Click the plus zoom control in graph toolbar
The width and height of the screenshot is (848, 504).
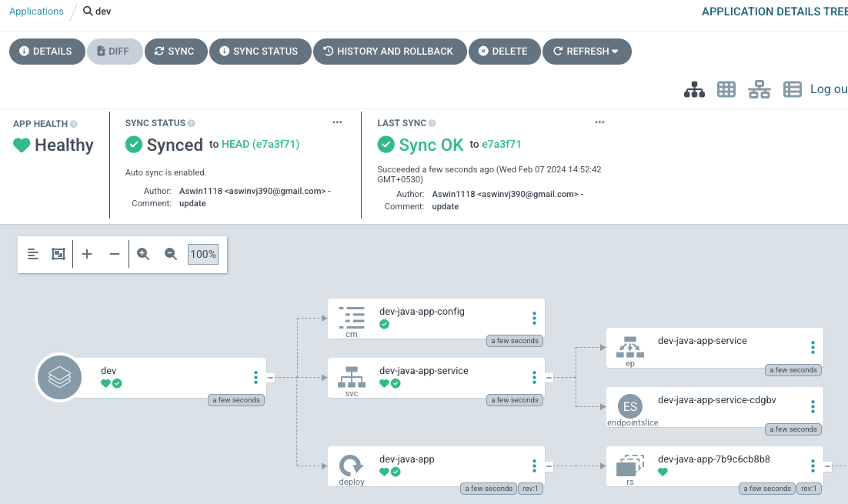tap(88, 253)
